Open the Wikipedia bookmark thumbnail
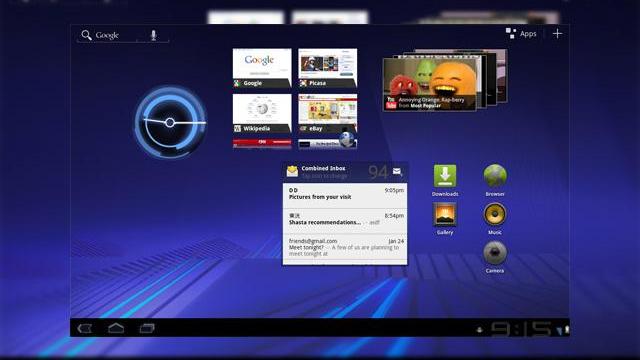 (262, 113)
